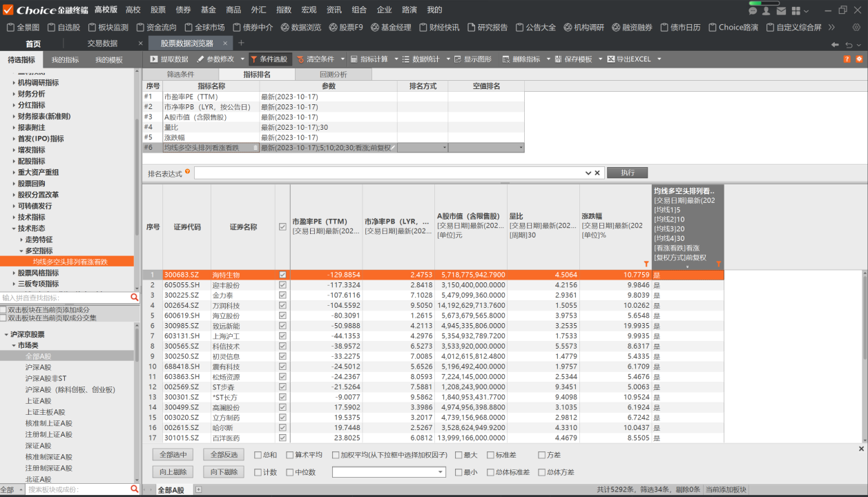Click the search icon in indicator search box
The width and height of the screenshot is (868, 497).
click(135, 298)
